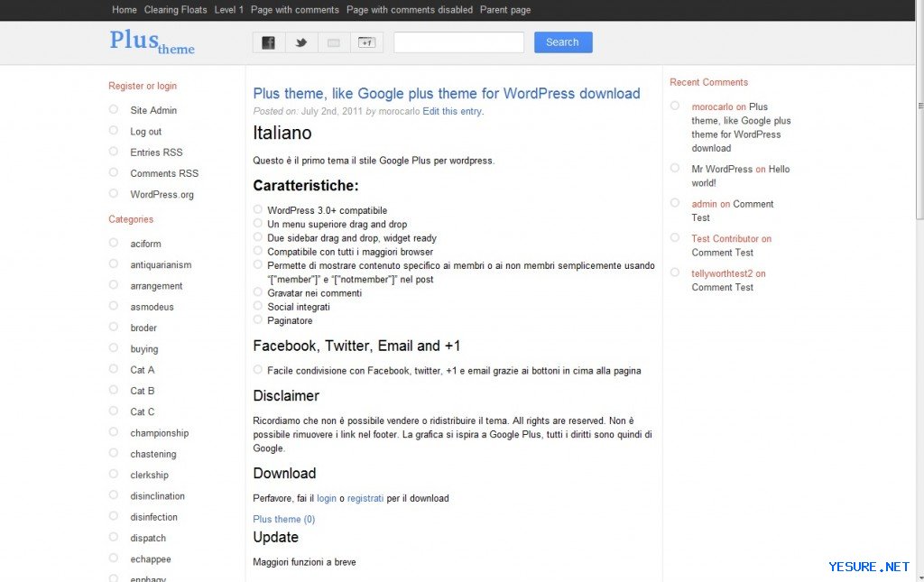Click the bullet beside aciform category
This screenshot has width=924, height=582.
[114, 243]
